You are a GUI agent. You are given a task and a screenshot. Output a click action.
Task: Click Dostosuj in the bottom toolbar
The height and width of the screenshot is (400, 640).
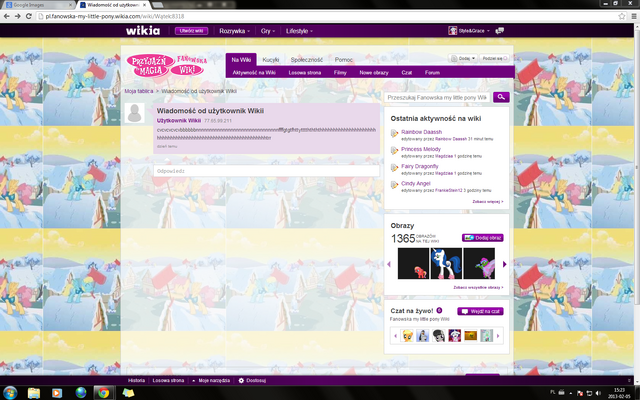(252, 380)
